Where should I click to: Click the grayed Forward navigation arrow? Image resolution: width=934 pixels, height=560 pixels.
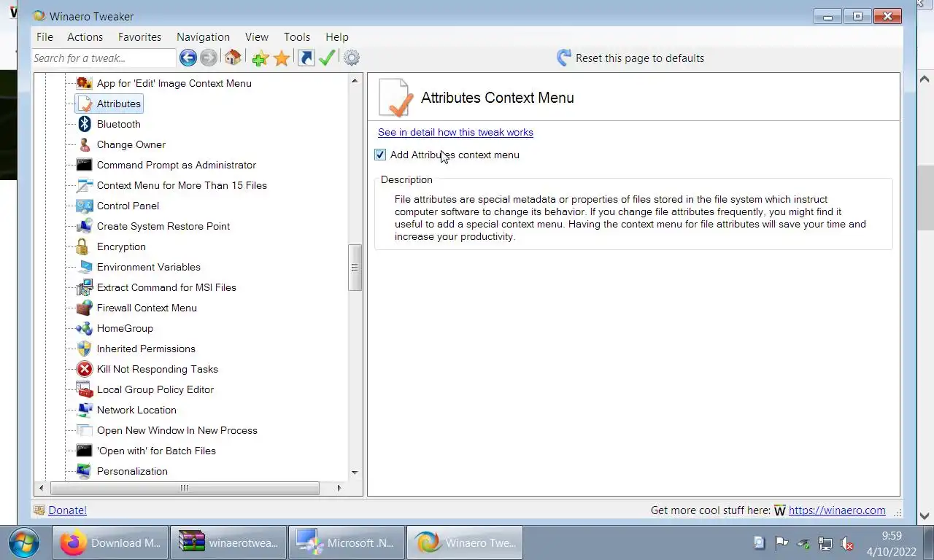208,58
